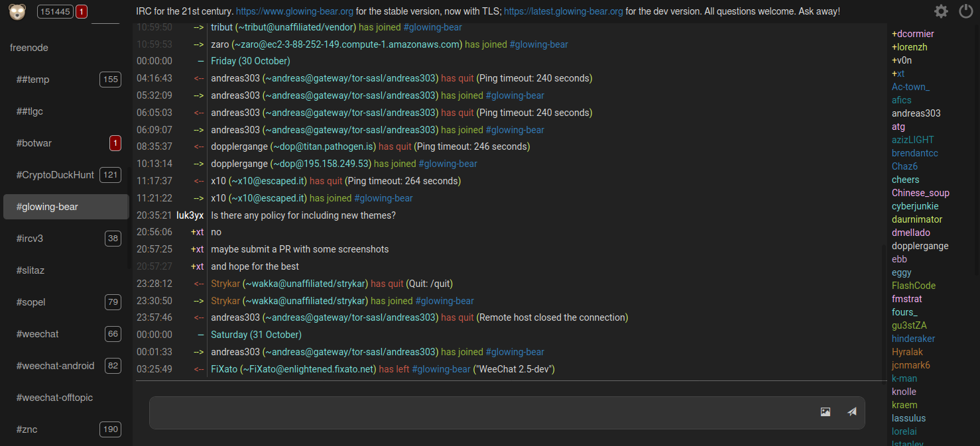Select dmellado in the nicklist
Screen dimensions: 980x446
pyautogui.click(x=911, y=233)
